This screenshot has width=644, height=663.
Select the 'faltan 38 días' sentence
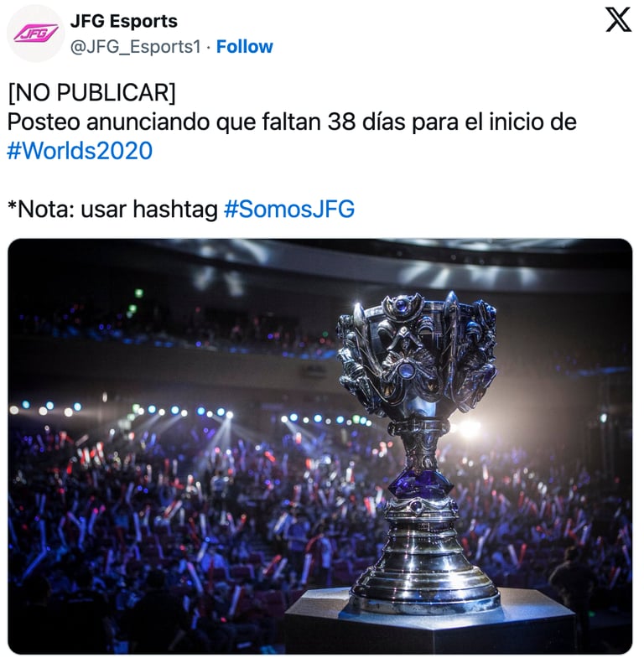point(292,122)
